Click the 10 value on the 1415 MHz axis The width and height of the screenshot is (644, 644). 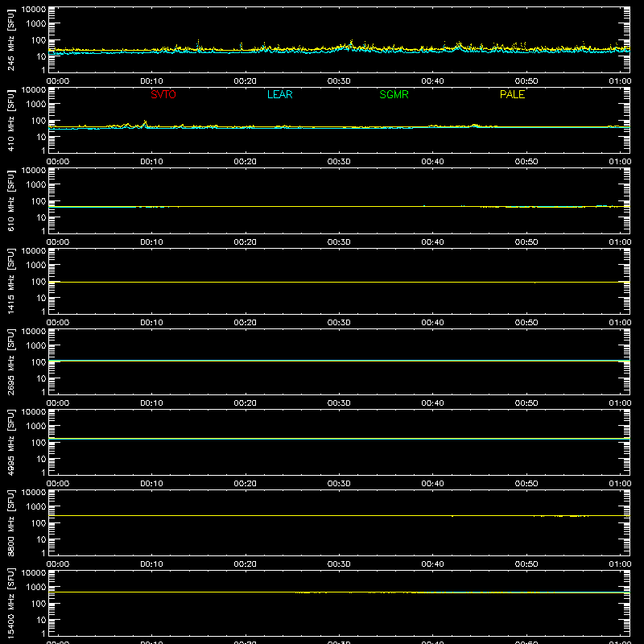(41, 298)
